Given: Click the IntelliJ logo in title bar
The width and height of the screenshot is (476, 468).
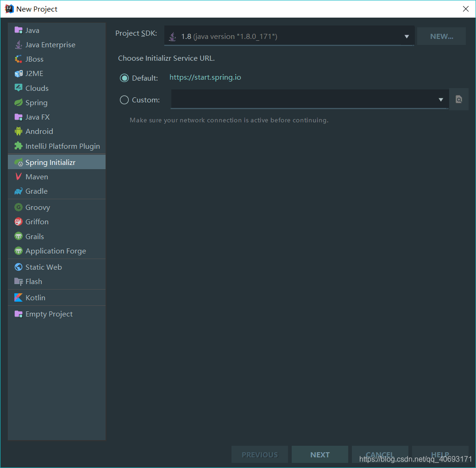Looking at the screenshot, I should coord(9,9).
